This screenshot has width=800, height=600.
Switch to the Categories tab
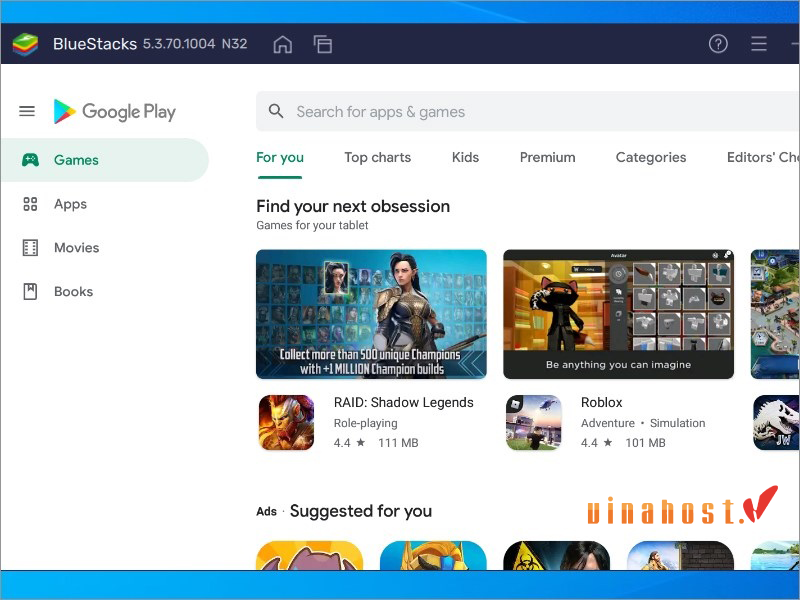[x=651, y=158]
